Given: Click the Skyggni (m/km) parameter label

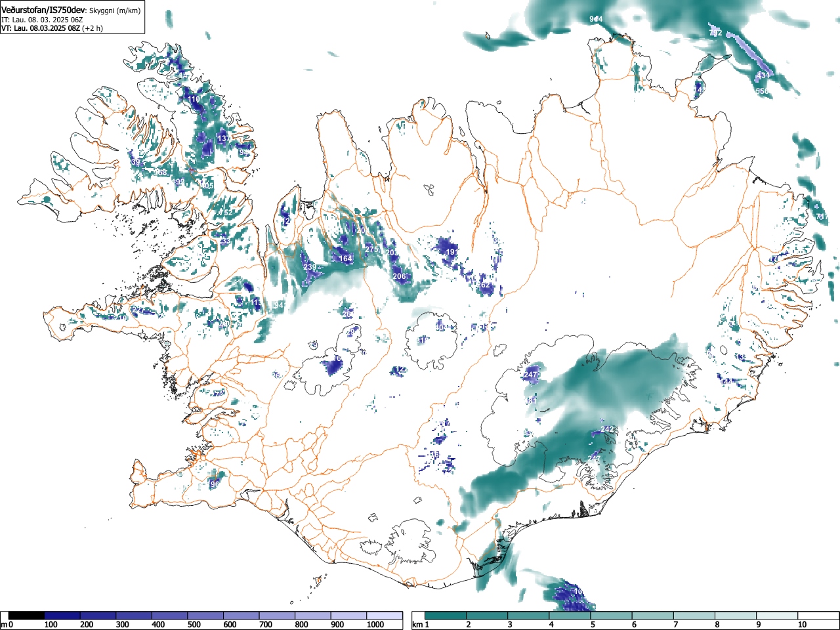Looking at the screenshot, I should tap(115, 10).
